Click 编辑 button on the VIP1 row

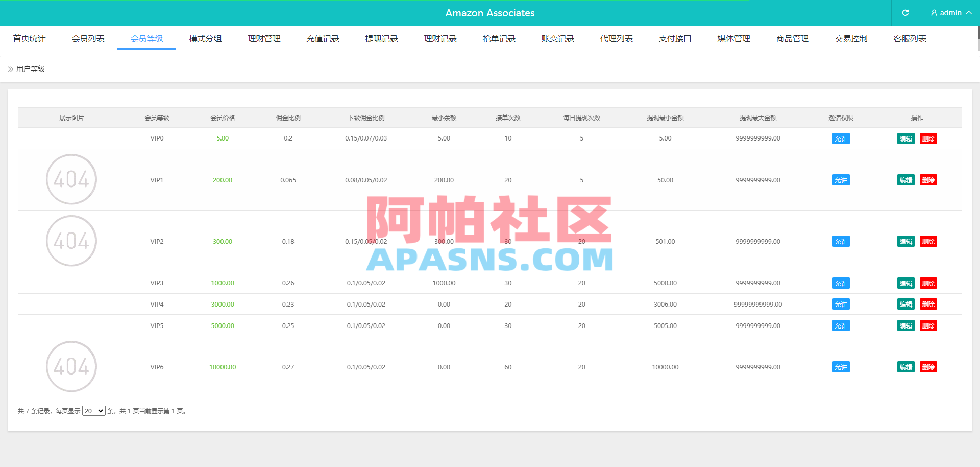(905, 180)
